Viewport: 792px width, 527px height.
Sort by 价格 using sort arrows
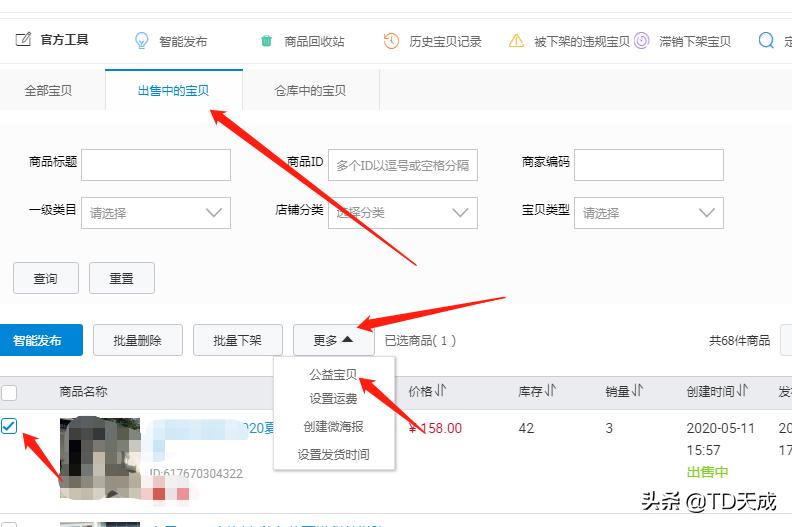pyautogui.click(x=440, y=391)
